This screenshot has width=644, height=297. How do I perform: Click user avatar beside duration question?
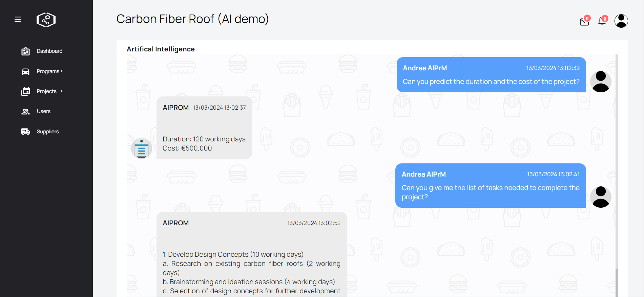click(601, 82)
